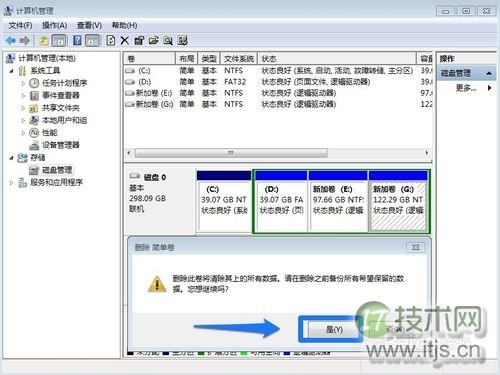
Task: Click the Back arrow toolbar icon
Action: click(x=11, y=41)
